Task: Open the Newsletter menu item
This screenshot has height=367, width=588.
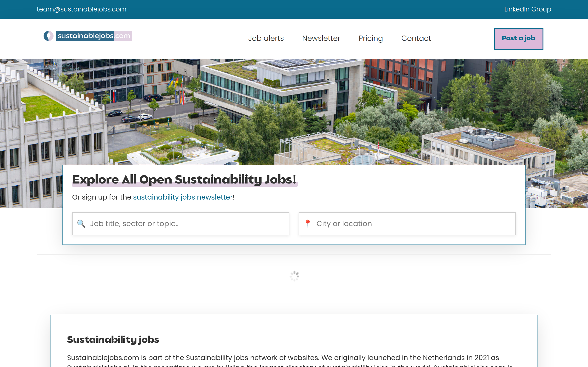Action: pos(321,38)
